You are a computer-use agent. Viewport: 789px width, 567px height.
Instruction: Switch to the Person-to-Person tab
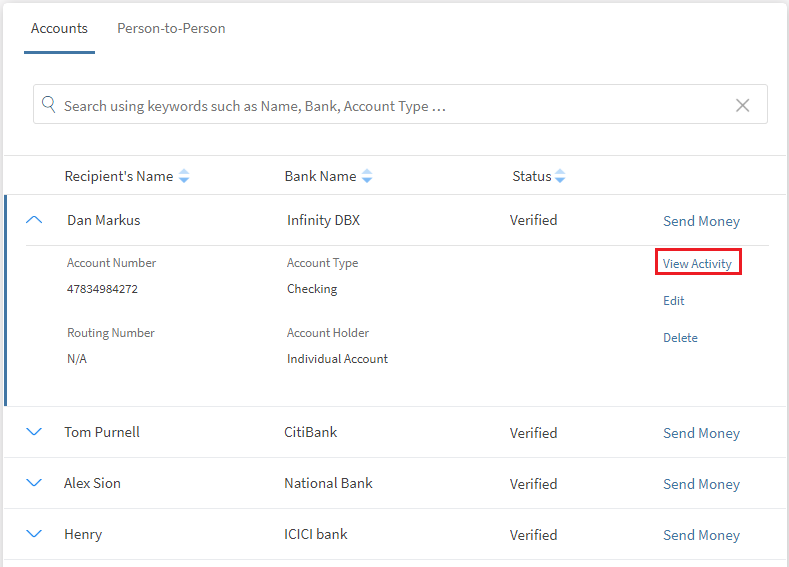point(171,28)
